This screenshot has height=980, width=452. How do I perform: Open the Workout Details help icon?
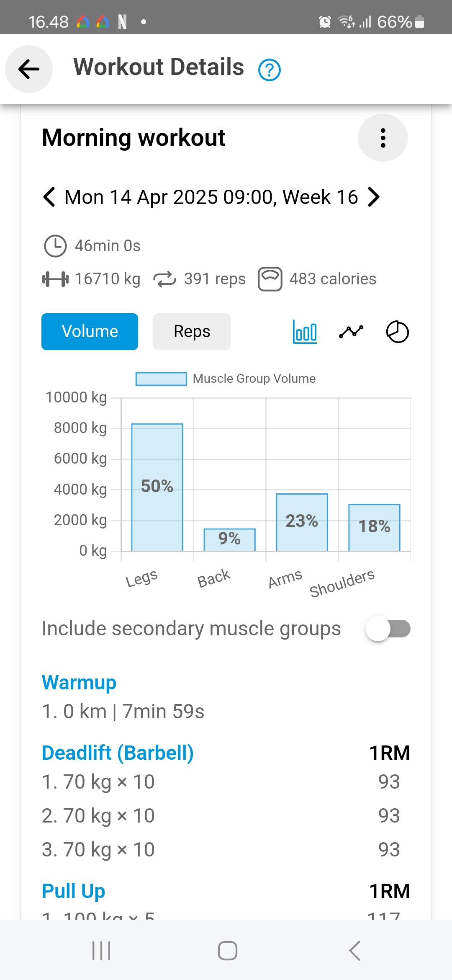click(x=270, y=70)
